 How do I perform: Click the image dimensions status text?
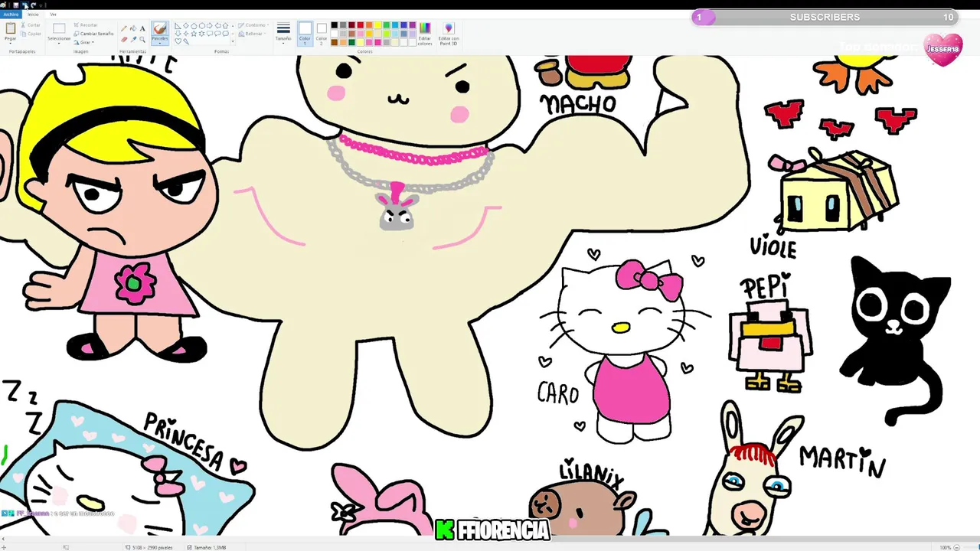pyautogui.click(x=152, y=547)
